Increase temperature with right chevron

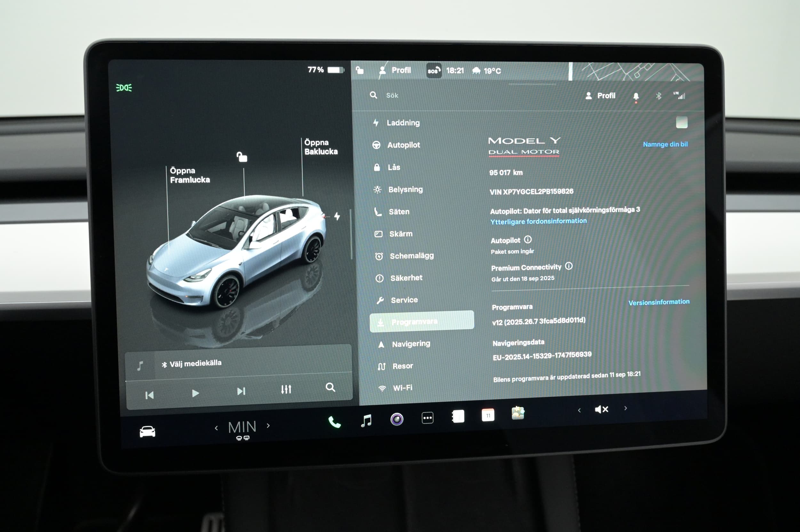pyautogui.click(x=268, y=425)
